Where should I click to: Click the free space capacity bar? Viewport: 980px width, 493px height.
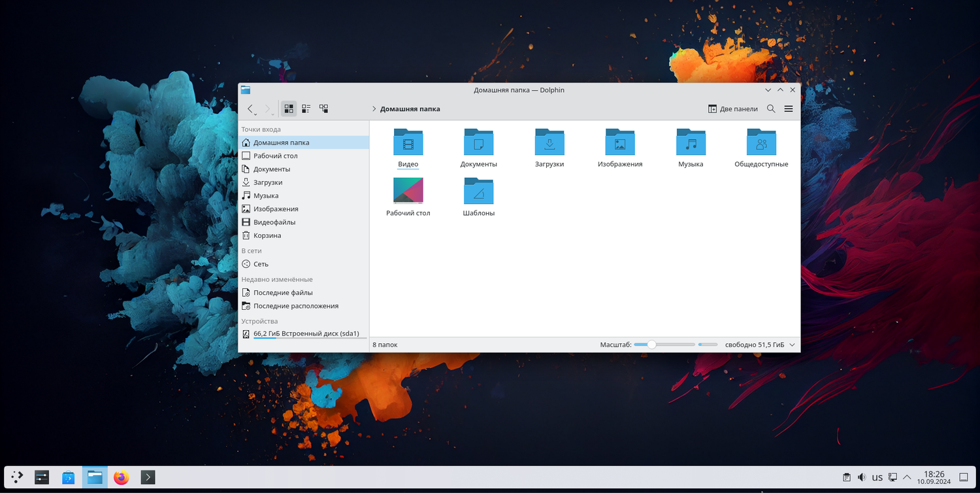pyautogui.click(x=708, y=345)
